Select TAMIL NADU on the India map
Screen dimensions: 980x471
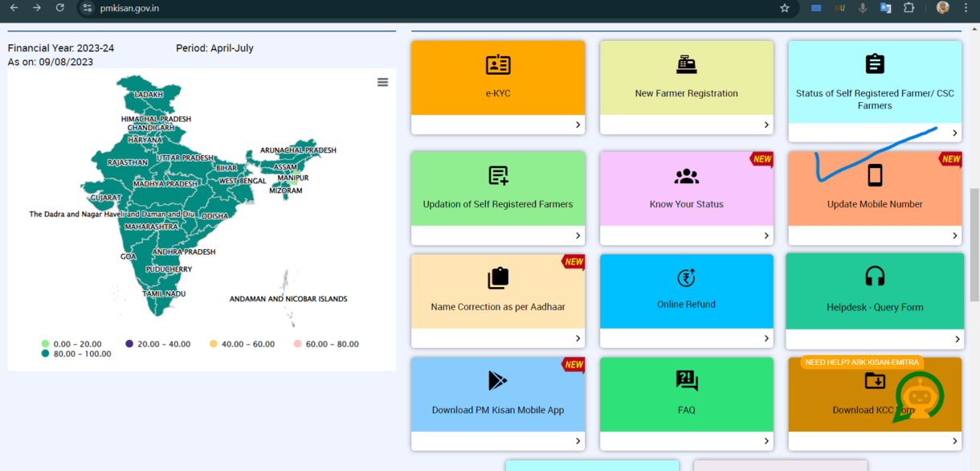point(164,294)
